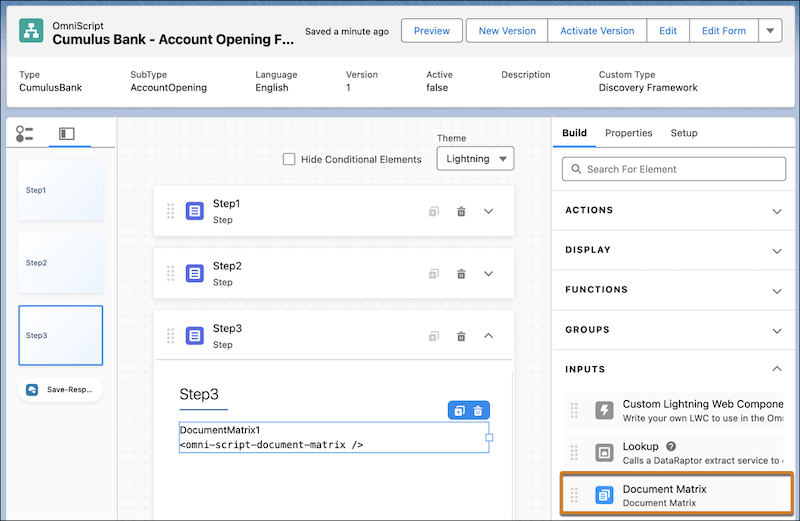The image size is (800, 521).
Task: Click the trash icon on Step3 row
Action: click(x=461, y=336)
